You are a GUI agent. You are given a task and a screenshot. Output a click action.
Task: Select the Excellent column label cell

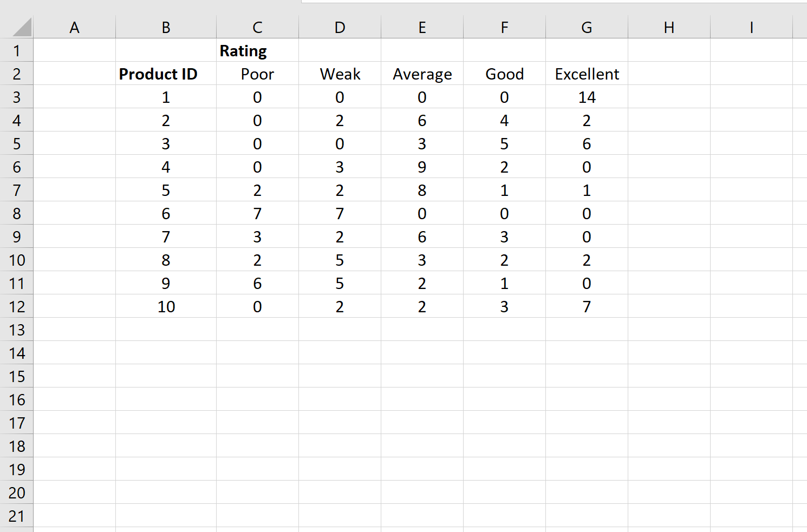587,74
